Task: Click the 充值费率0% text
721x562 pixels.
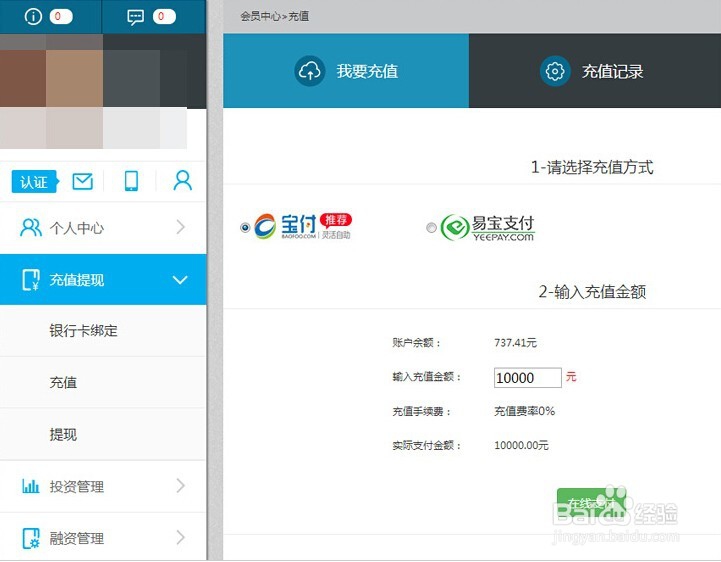Action: point(524,411)
